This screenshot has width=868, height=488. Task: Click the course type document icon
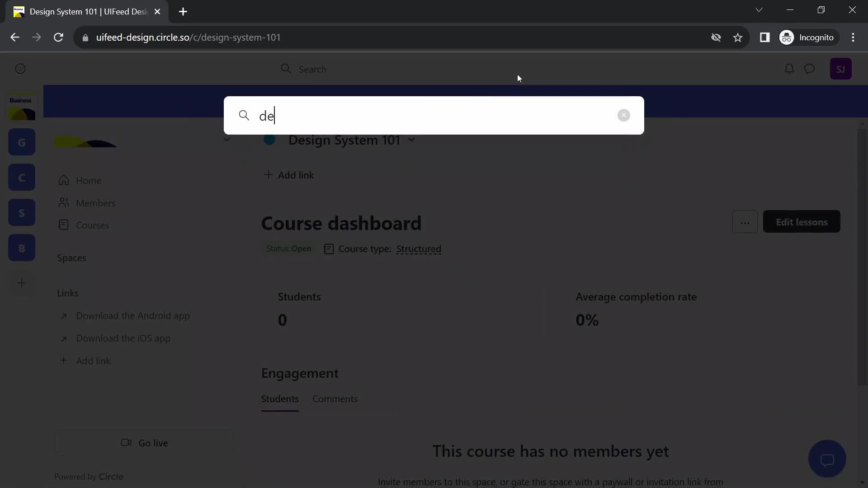pyautogui.click(x=329, y=249)
